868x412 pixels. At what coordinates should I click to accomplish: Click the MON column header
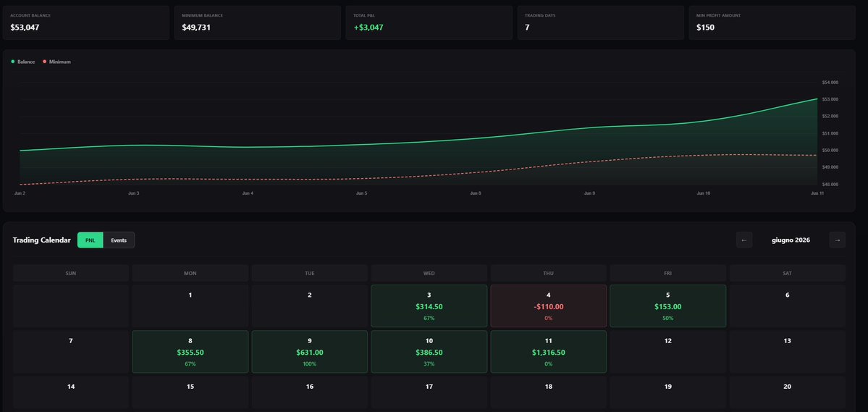(190, 273)
